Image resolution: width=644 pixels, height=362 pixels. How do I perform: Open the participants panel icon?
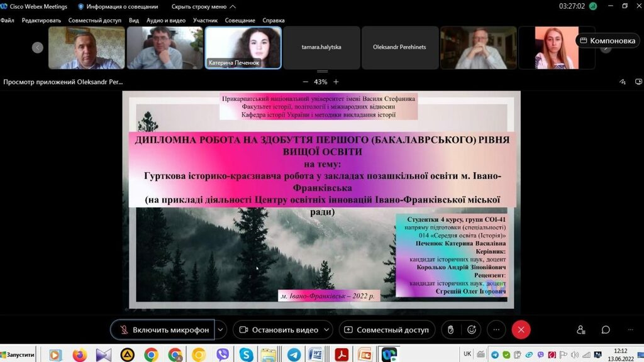pyautogui.click(x=581, y=330)
